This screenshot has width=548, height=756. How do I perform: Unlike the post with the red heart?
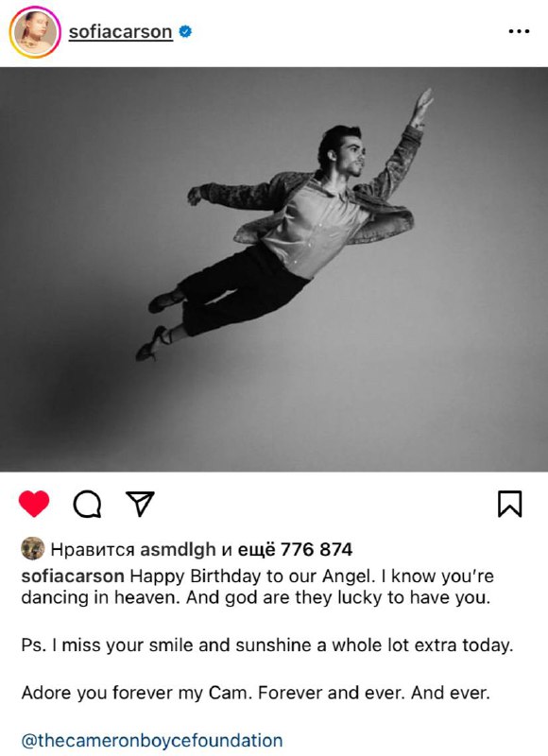click(34, 504)
